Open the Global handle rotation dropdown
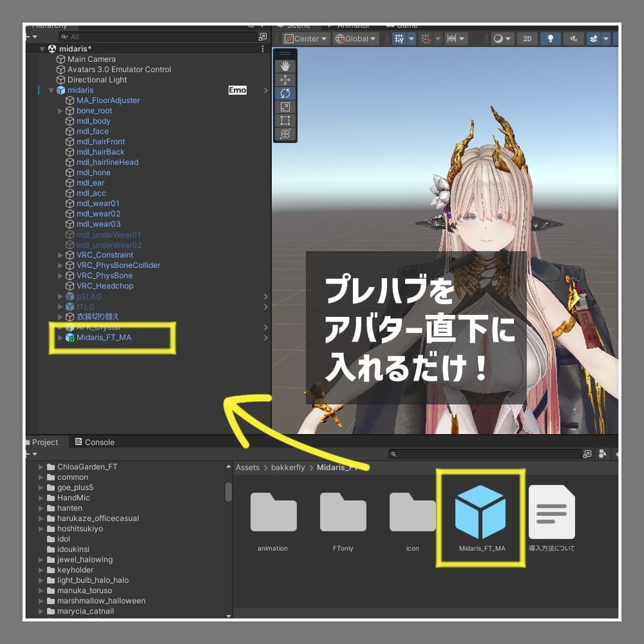 pyautogui.click(x=356, y=39)
